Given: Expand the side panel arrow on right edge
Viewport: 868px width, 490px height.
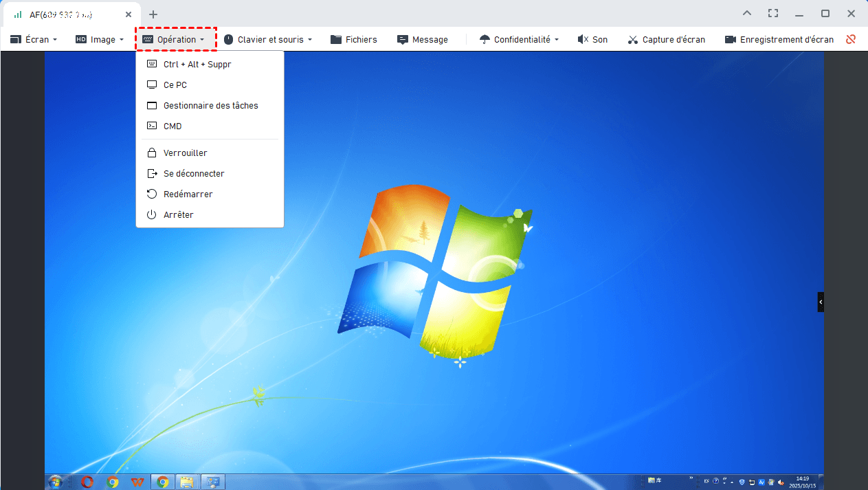Looking at the screenshot, I should (x=820, y=302).
